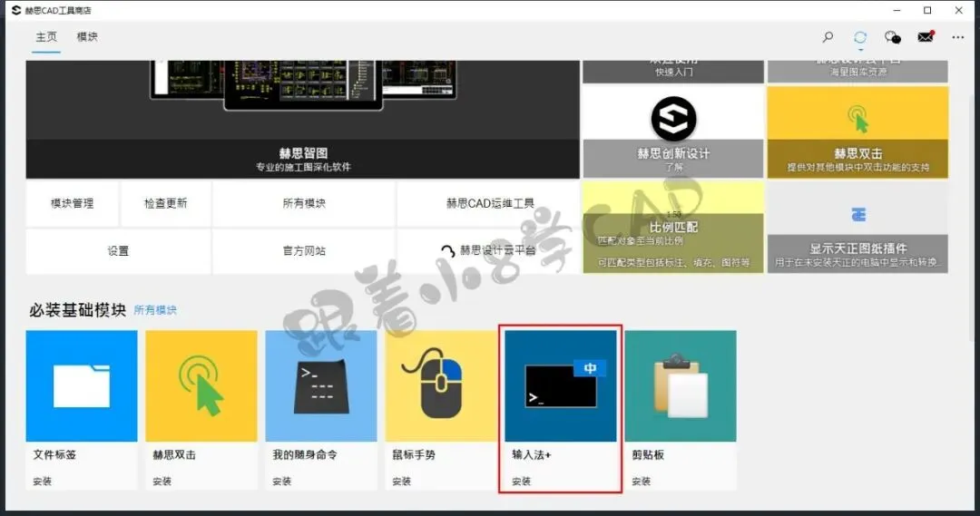Viewport: 980px width, 516px height.
Task: Open the 海量图库资源 tile
Action: pos(857,72)
